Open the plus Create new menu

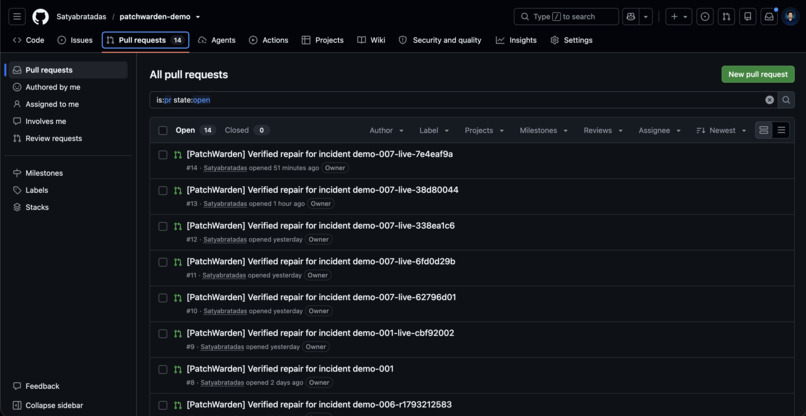[x=679, y=16]
